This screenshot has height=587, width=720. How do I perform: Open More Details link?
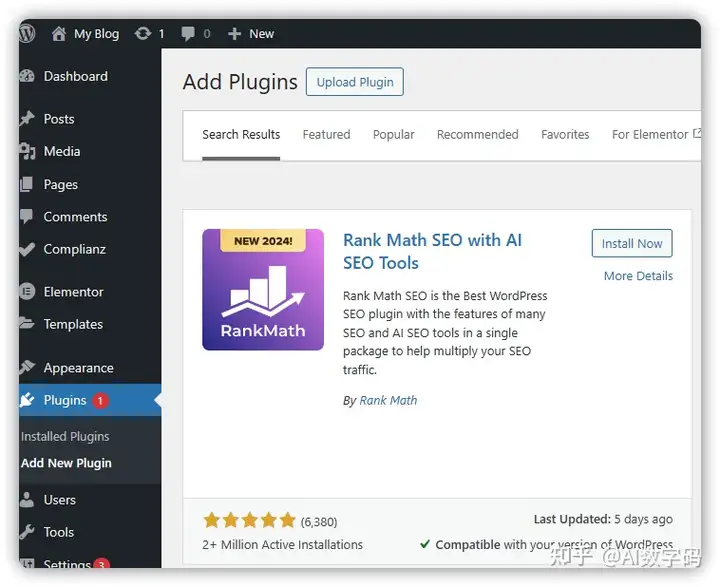(x=638, y=276)
